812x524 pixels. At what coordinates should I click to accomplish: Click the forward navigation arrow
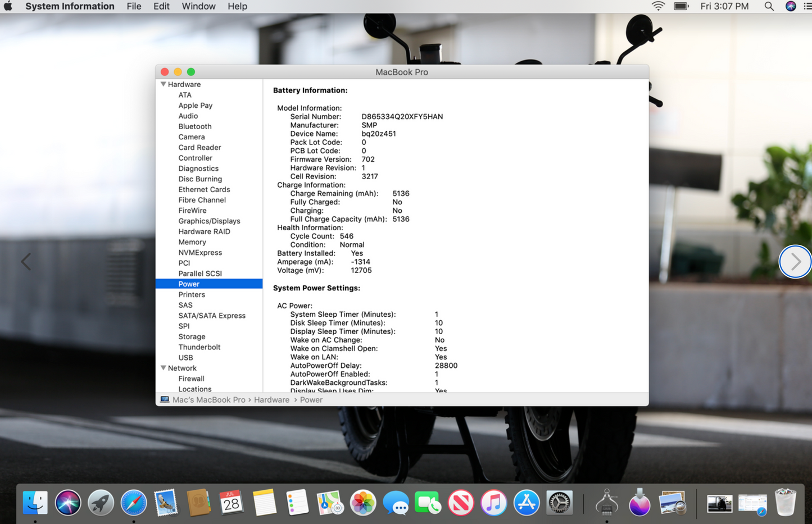tap(795, 261)
